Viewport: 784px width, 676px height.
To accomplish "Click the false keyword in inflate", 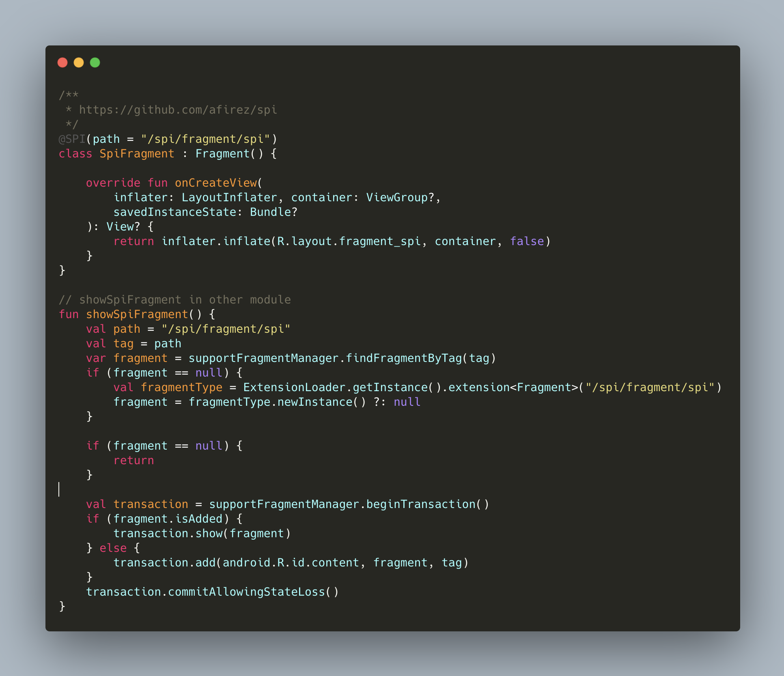I will (527, 241).
